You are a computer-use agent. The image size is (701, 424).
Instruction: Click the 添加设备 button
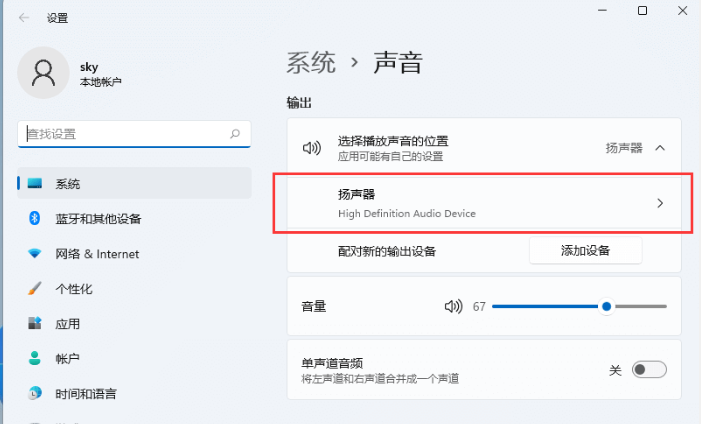point(585,250)
